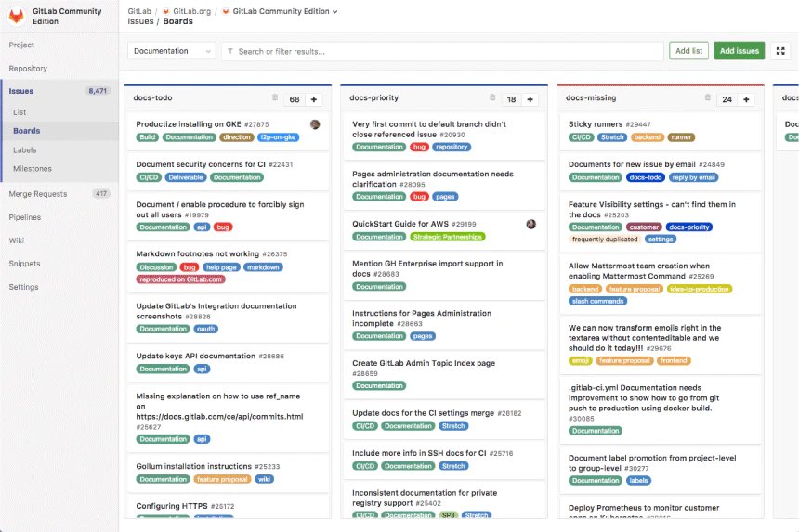Image resolution: width=799 pixels, height=532 pixels.
Task: Click the GitLab fox logo
Action: pos(17,17)
